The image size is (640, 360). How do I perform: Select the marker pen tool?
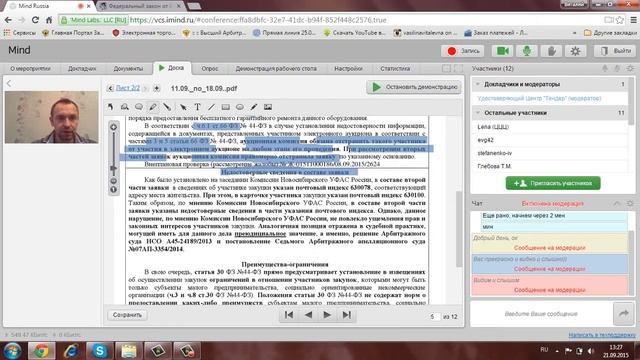pos(153,107)
